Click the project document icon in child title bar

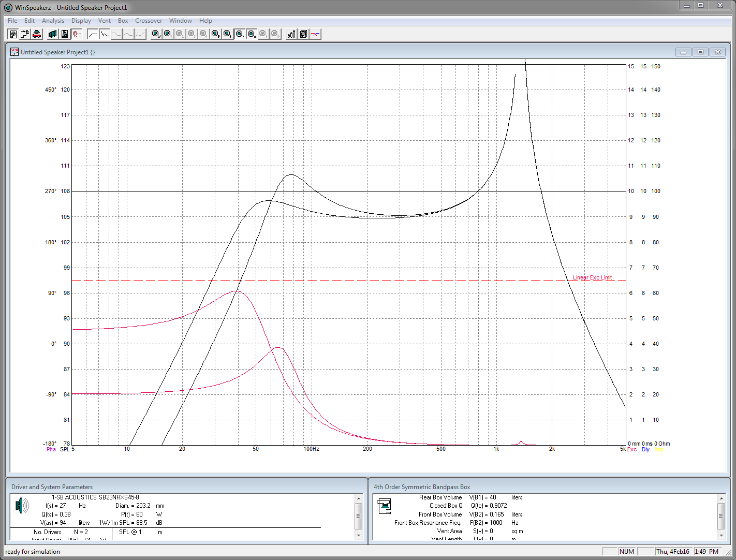(x=14, y=52)
